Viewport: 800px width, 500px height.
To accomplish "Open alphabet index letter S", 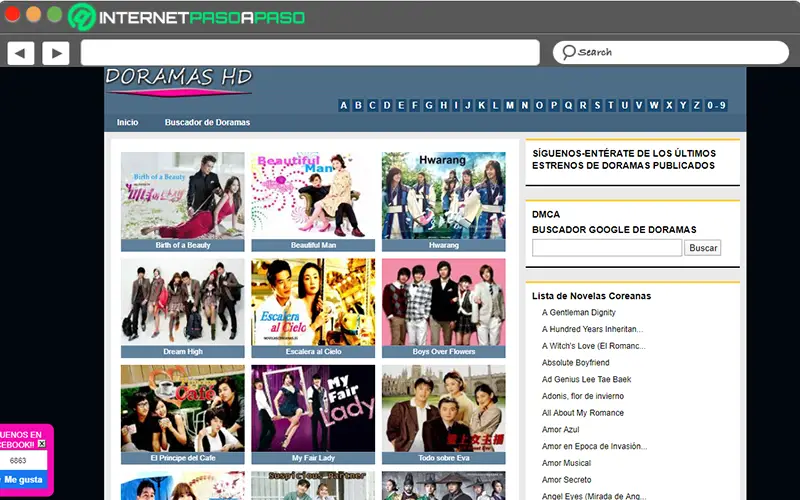I will [x=597, y=106].
